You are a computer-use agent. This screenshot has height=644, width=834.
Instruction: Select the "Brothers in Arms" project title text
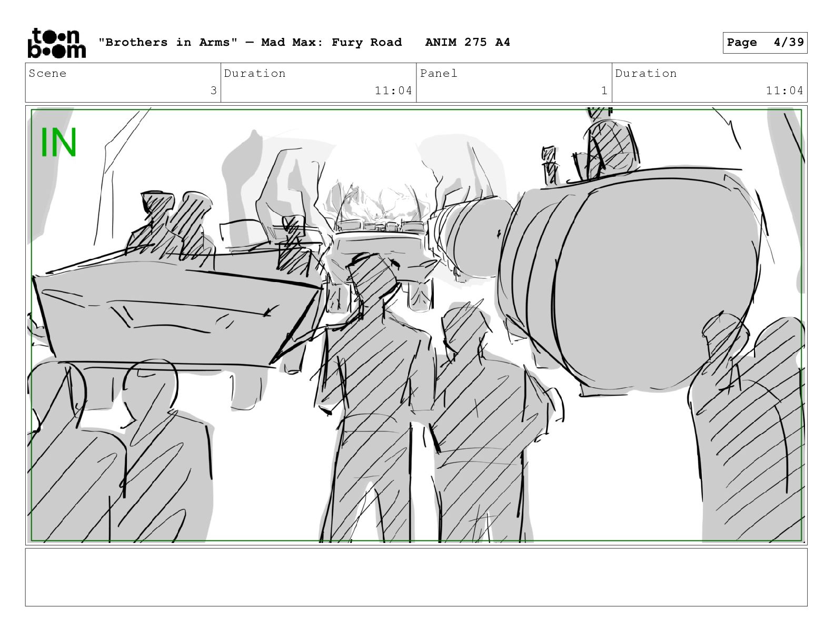point(168,42)
